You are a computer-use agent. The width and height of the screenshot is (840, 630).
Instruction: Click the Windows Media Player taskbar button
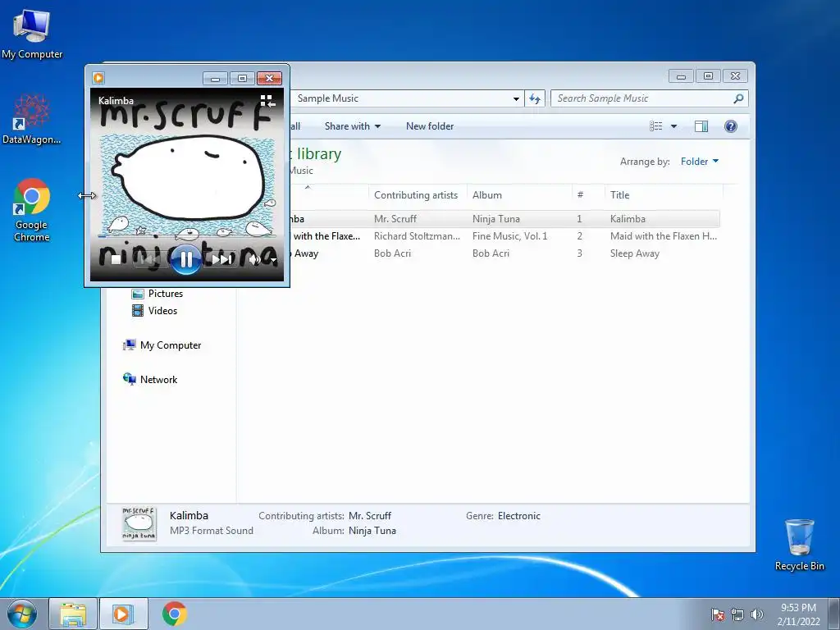click(x=124, y=614)
